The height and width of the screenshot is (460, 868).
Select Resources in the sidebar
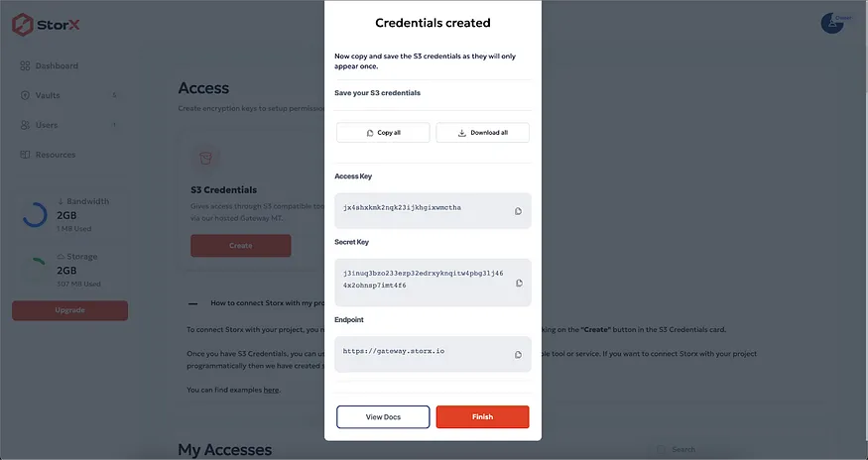pos(55,155)
